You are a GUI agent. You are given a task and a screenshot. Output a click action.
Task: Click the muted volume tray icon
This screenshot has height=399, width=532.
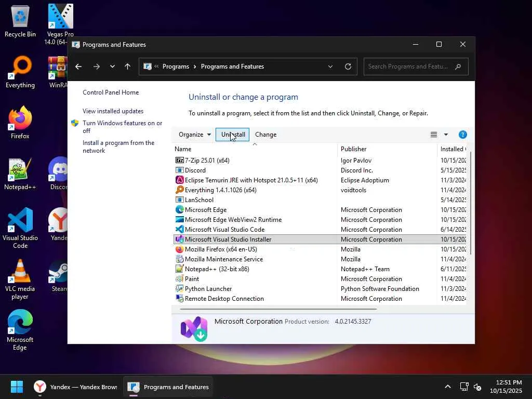pyautogui.click(x=477, y=387)
